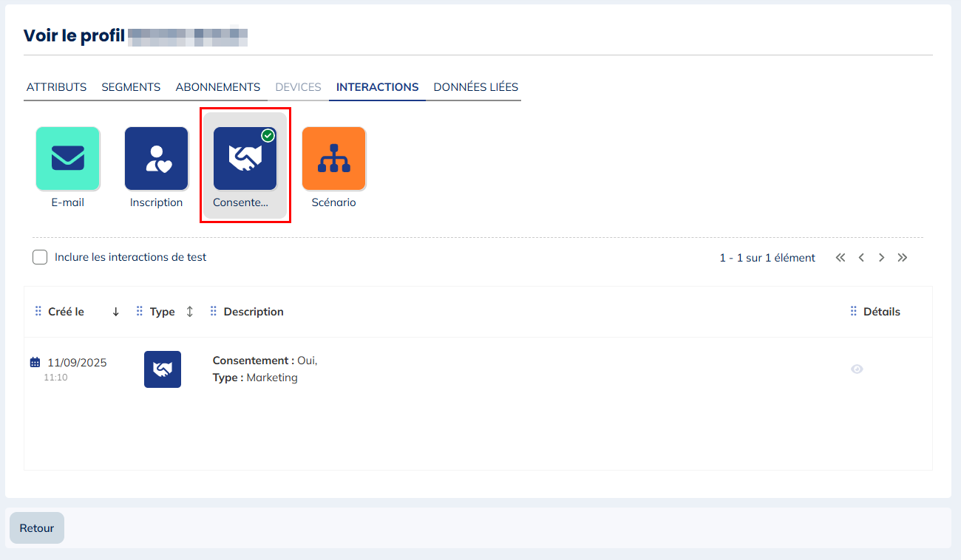Jump to first page double chevron
The width and height of the screenshot is (961, 560).
click(841, 258)
